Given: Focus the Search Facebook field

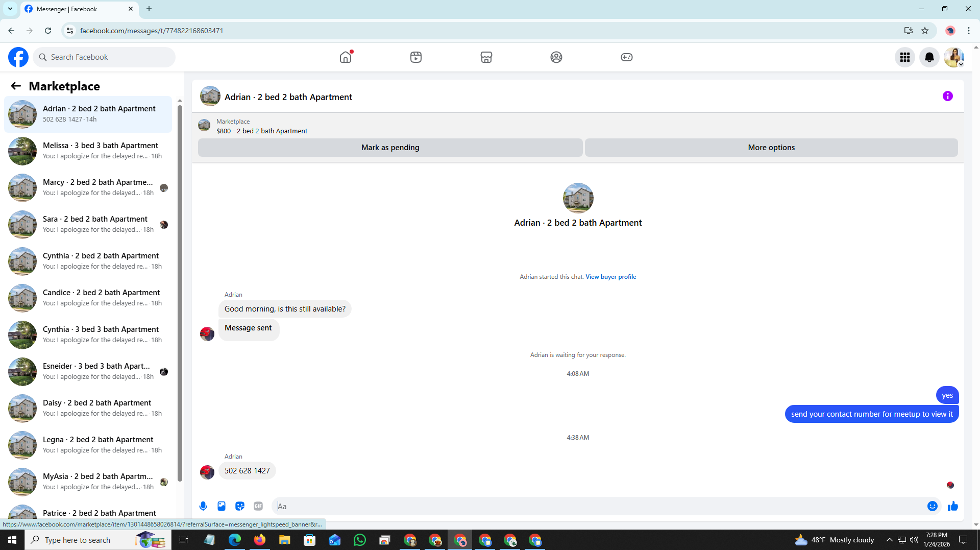Looking at the screenshot, I should [x=105, y=57].
